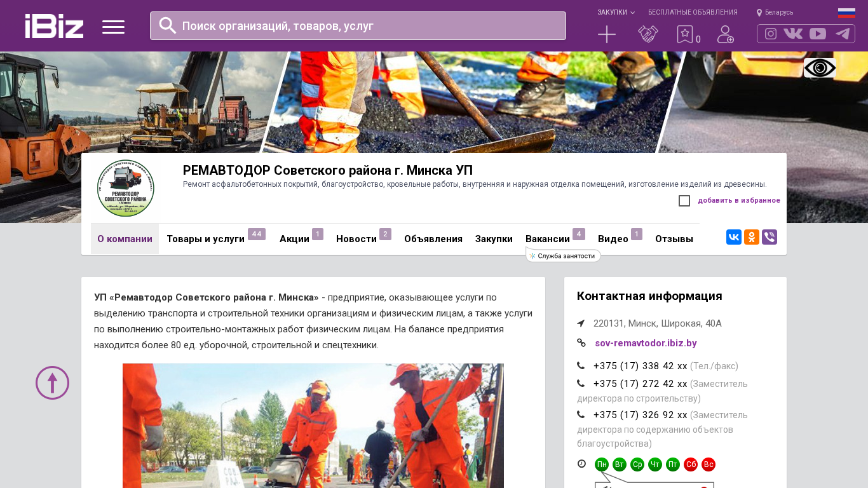Click the Monday (Пн) schedule circle
This screenshot has width=868, height=488.
(602, 464)
